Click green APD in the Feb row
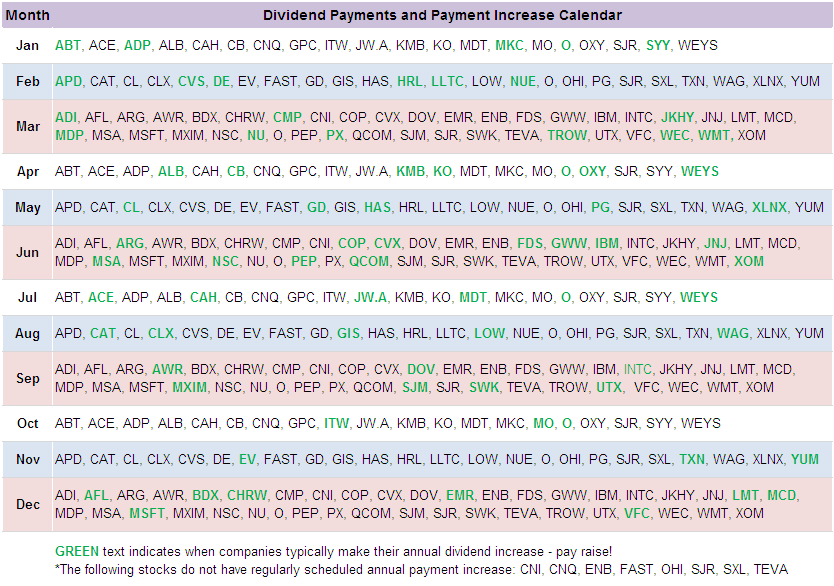This screenshot has width=834, height=586. coord(69,81)
